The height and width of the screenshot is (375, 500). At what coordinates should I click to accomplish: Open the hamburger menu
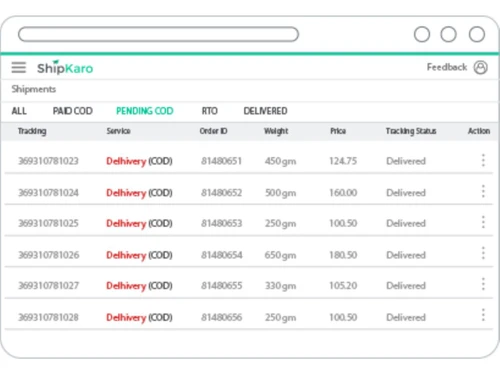click(19, 67)
